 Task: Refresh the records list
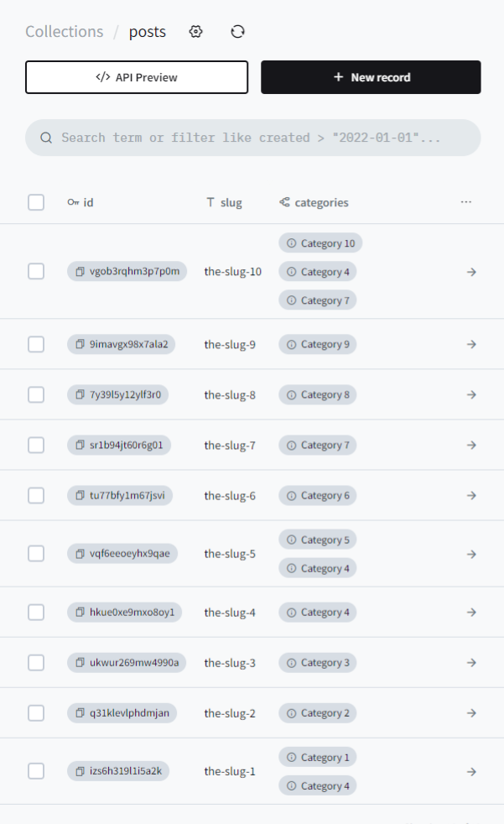pyautogui.click(x=237, y=31)
